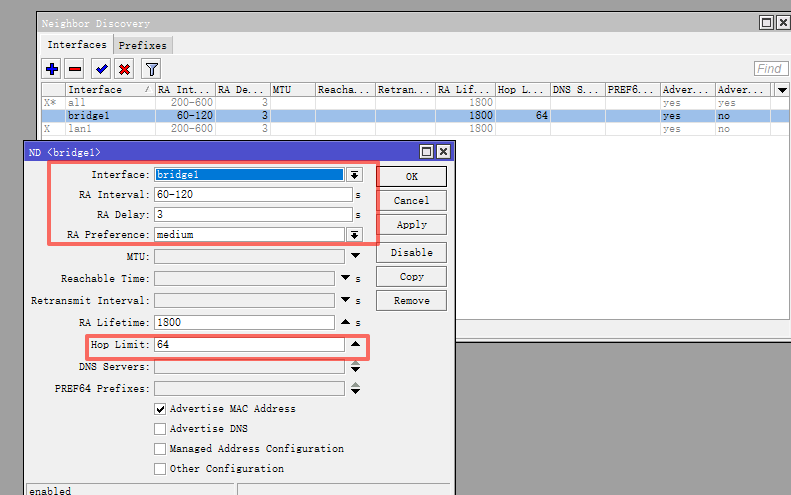Click the Disable button
Screen dimensions: 791x495
click(411, 252)
